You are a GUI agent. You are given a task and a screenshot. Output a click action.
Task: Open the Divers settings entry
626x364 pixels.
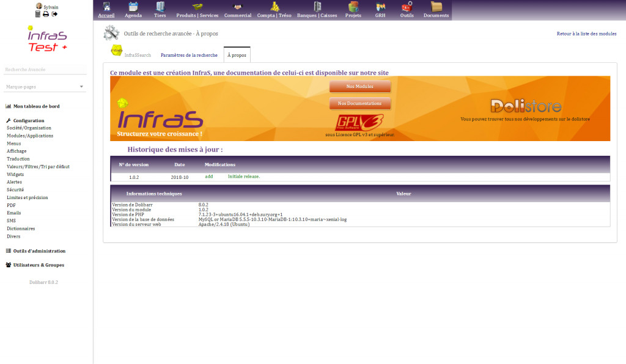pos(13,236)
